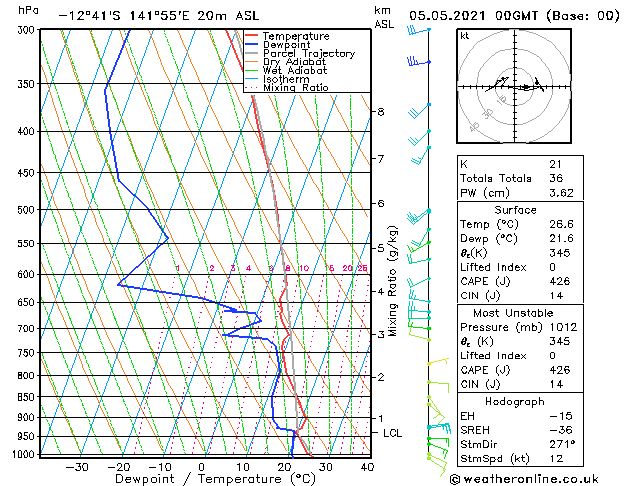Click the Mixing Ratio legend label
Screen dimensions: 629x486
pos(296,87)
